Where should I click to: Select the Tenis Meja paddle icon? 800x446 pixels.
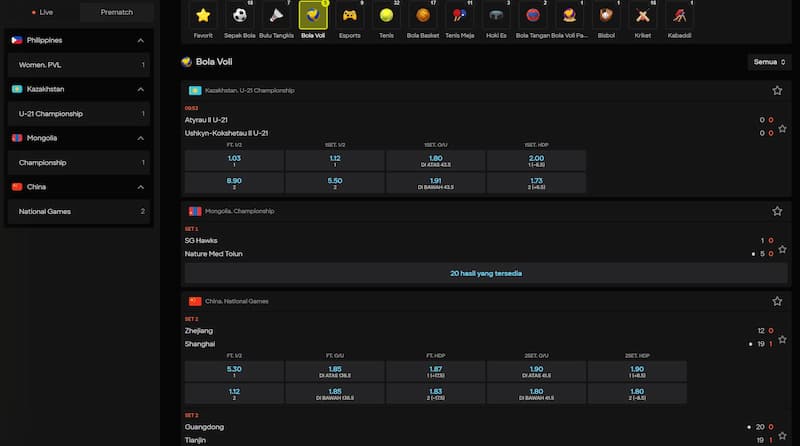[459, 17]
